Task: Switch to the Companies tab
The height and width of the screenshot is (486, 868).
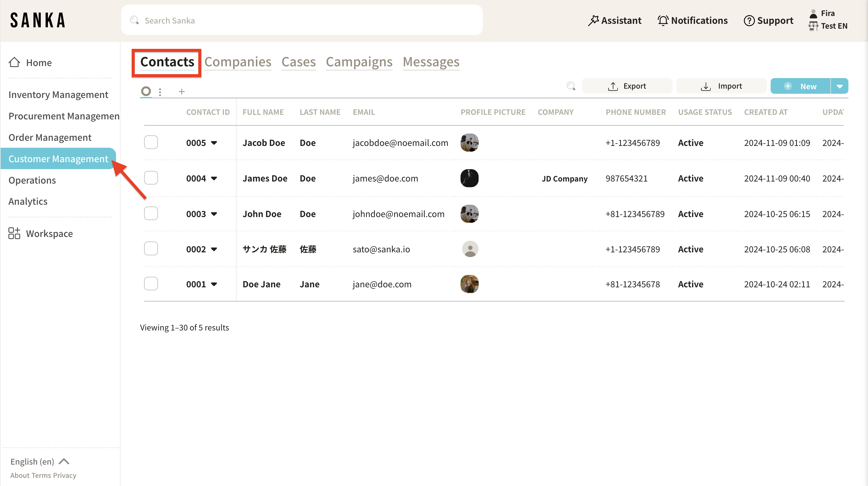Action: (237, 62)
